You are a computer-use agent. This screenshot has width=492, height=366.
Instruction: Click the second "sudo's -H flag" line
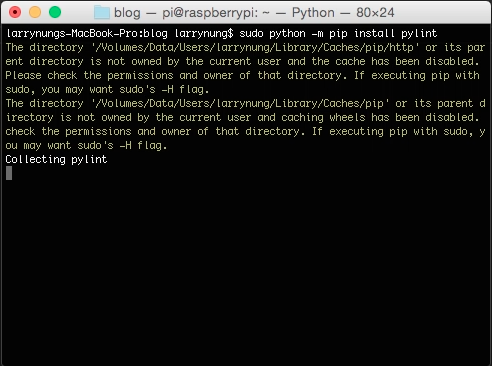tap(122, 145)
